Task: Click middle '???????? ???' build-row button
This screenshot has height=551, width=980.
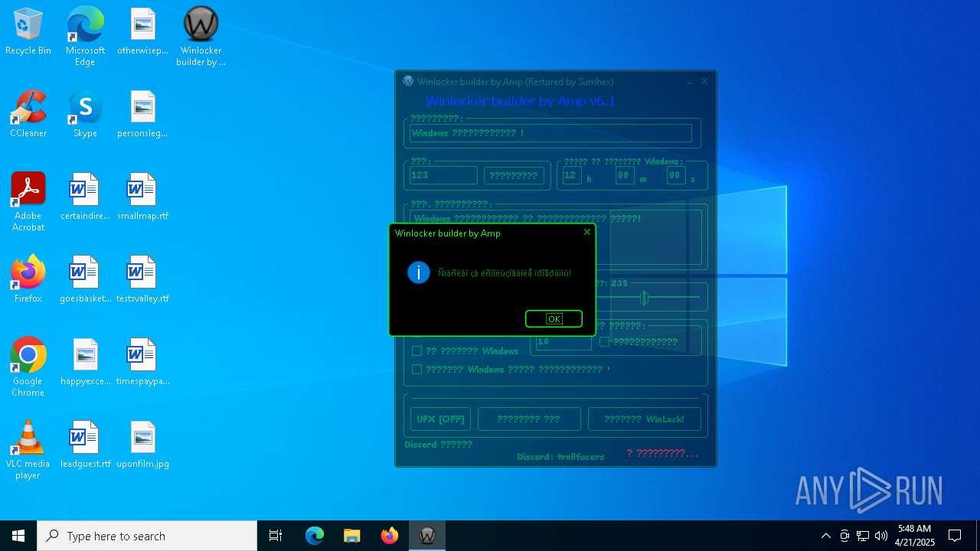Action: pyautogui.click(x=528, y=419)
